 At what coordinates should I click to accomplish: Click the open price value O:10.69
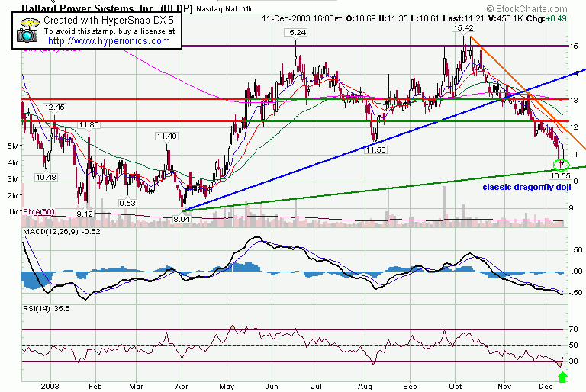click(361, 18)
